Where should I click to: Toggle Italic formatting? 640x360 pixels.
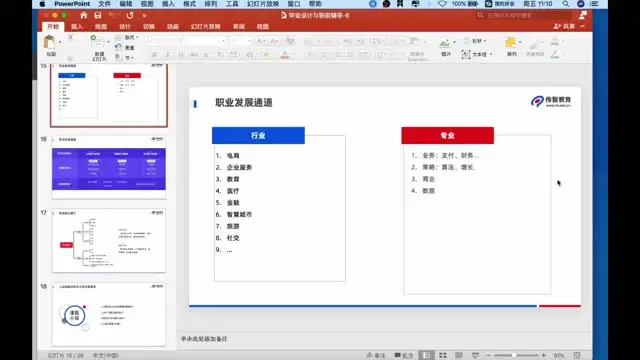pyautogui.click(x=167, y=54)
